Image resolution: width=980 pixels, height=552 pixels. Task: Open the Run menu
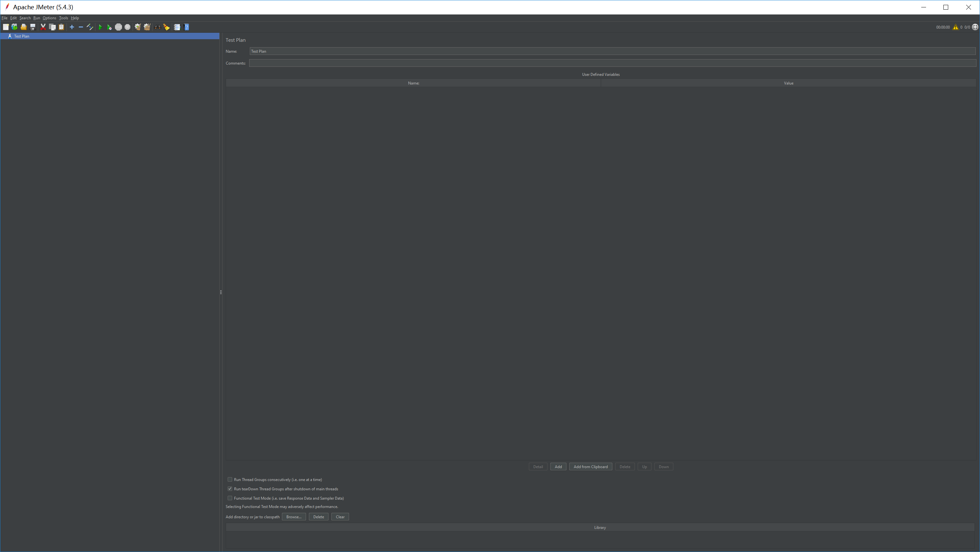coord(37,18)
